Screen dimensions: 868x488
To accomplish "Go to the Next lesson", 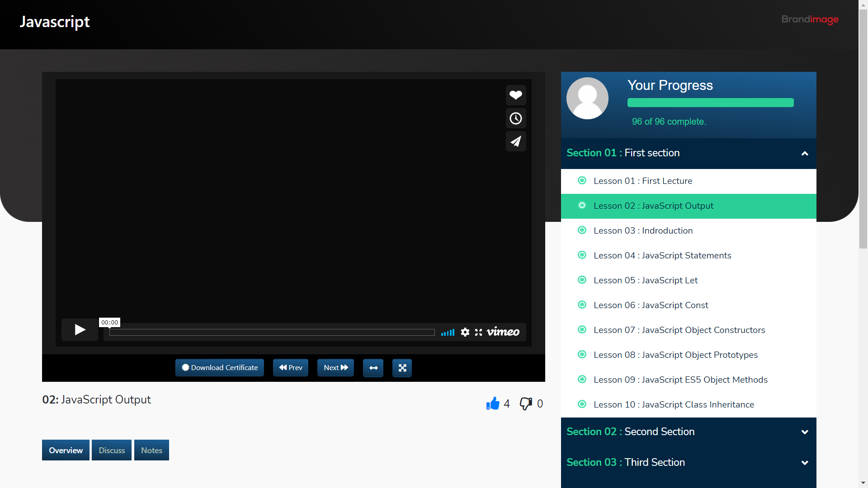I will click(335, 368).
